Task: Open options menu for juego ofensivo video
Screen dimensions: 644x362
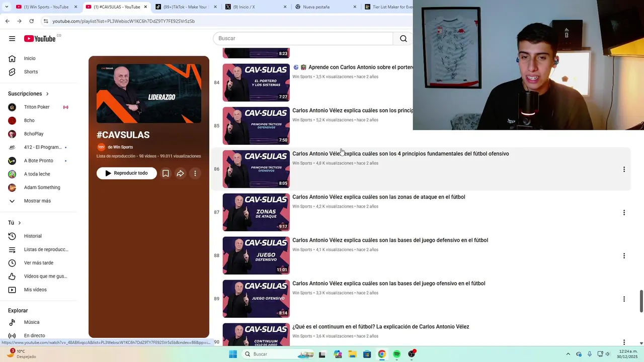Action: [624, 299]
